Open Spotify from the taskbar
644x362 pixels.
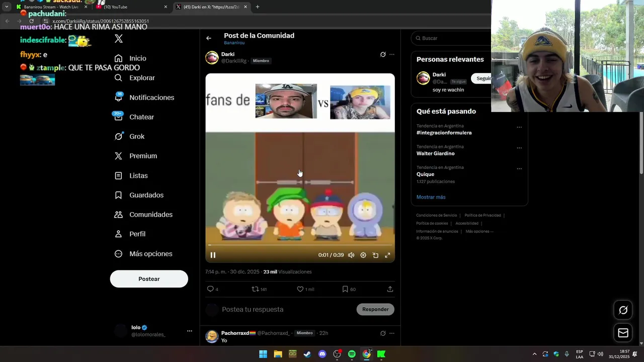pos(352,354)
